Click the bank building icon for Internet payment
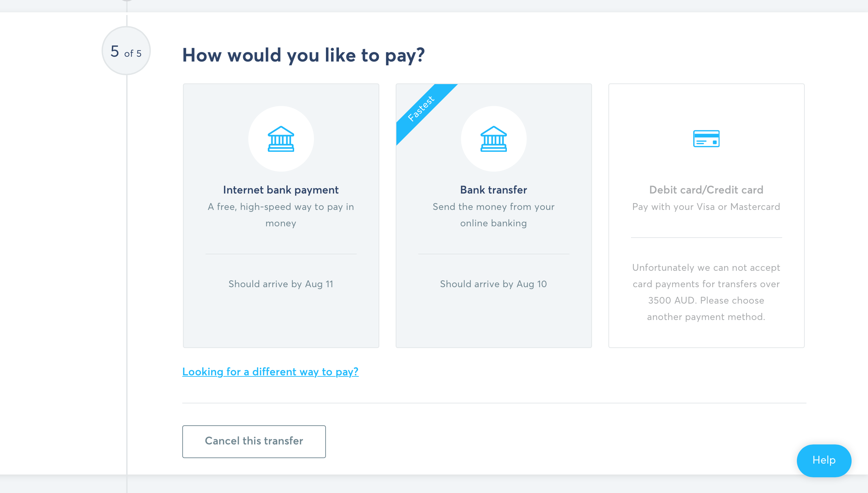Screen dimensions: 868x493 click(x=281, y=139)
